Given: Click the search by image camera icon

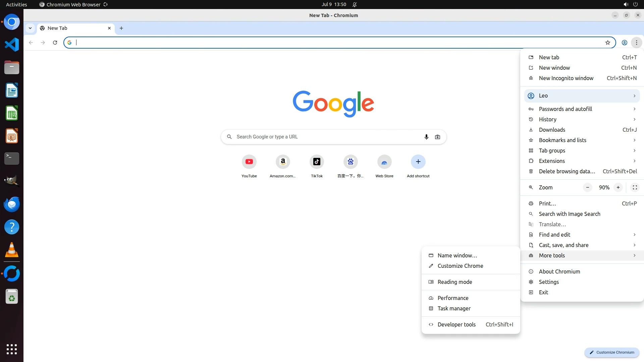Looking at the screenshot, I should click(437, 137).
